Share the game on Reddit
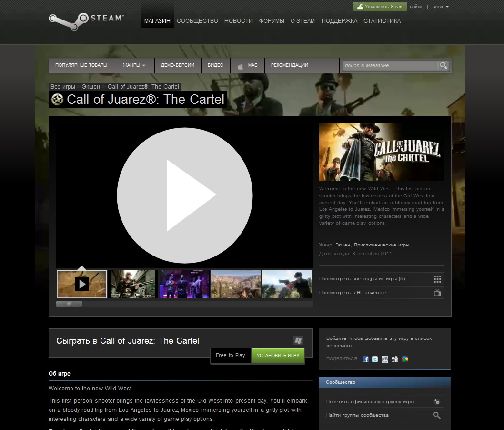The width and height of the screenshot is (504, 430). 385,359
